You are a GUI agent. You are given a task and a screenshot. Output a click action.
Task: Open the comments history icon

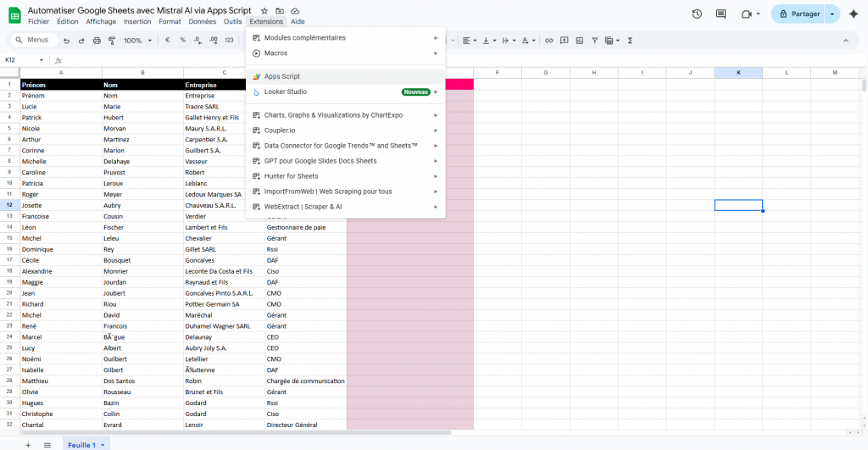pyautogui.click(x=721, y=14)
